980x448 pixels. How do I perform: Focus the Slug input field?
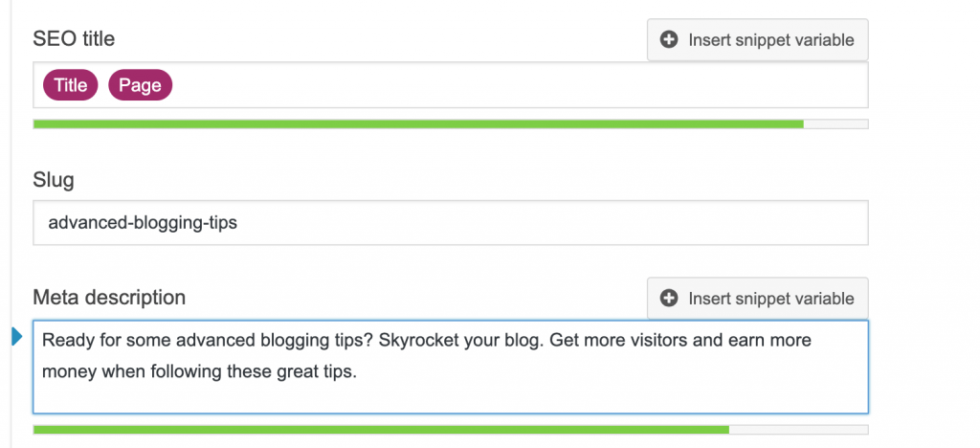coord(451,222)
